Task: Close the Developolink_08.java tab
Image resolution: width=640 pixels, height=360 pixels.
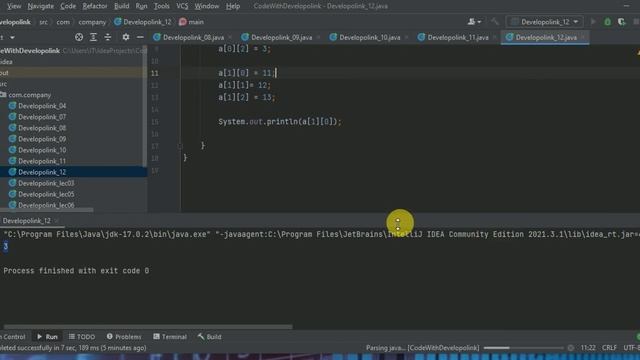Action: click(x=231, y=38)
